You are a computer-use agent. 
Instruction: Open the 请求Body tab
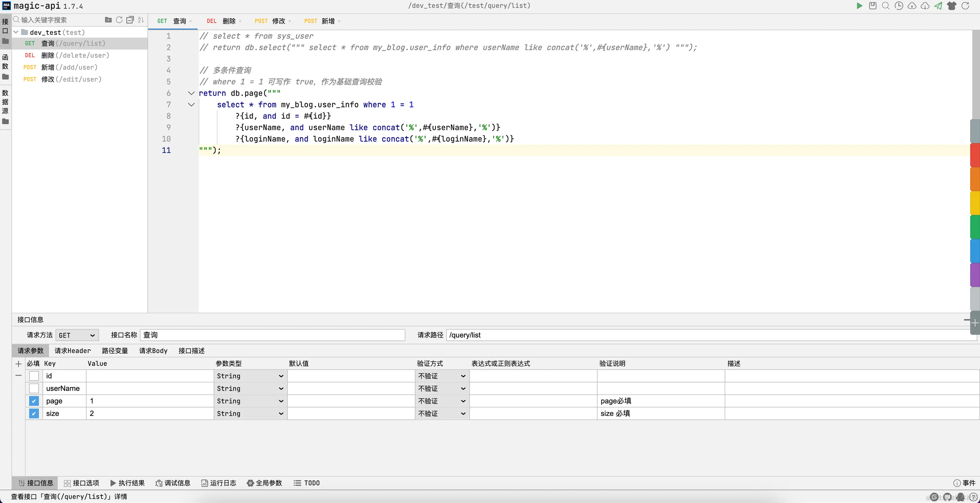[x=153, y=351]
